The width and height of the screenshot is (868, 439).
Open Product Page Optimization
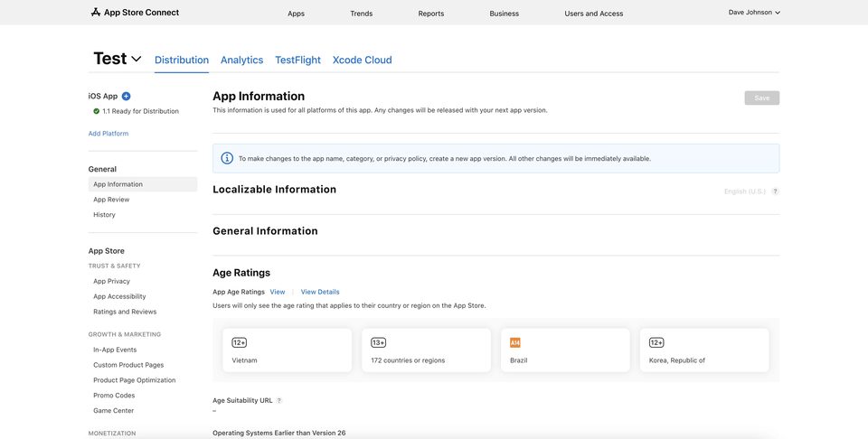[x=135, y=380]
